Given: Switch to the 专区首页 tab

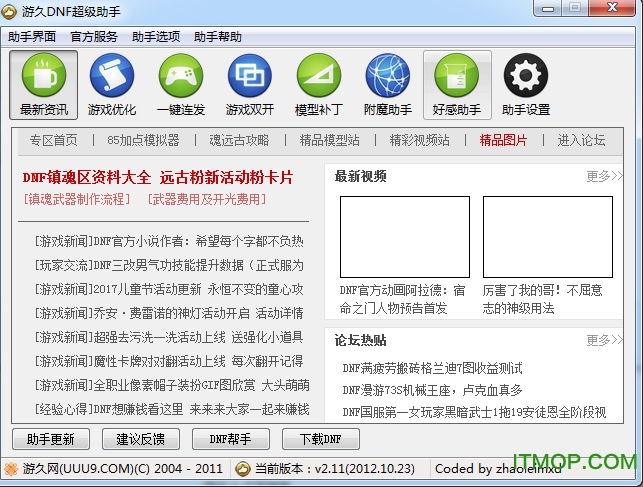Looking at the screenshot, I should coord(53,141).
